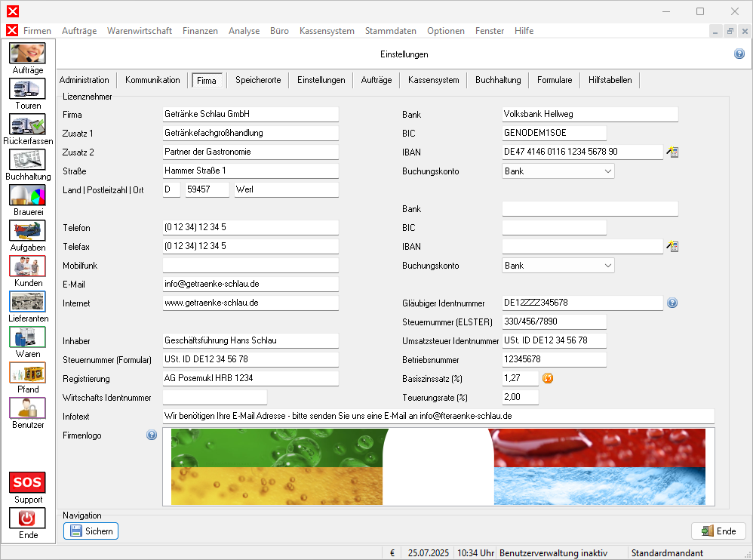This screenshot has width=753, height=560.
Task: Expand the second Buchungskonto dropdown
Action: point(608,266)
